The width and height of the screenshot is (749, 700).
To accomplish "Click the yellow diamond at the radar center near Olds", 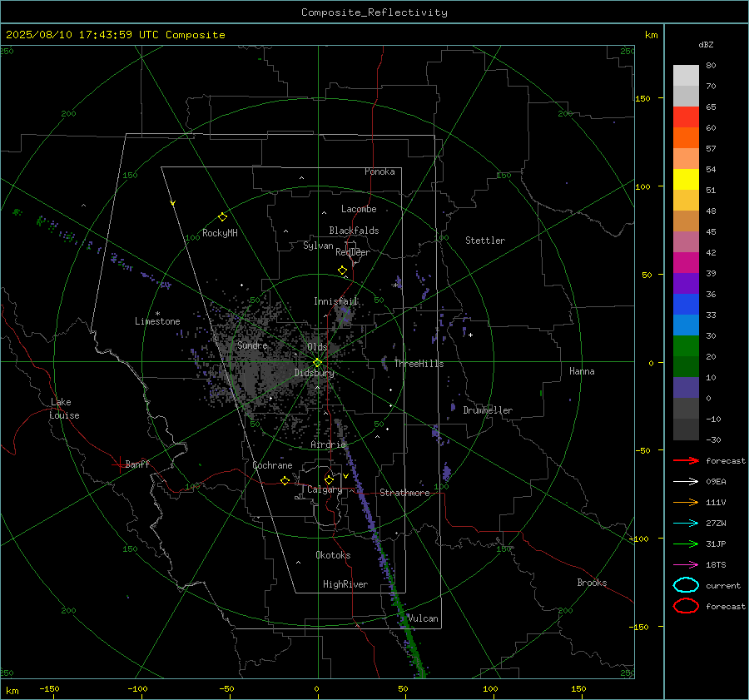I will click(317, 363).
